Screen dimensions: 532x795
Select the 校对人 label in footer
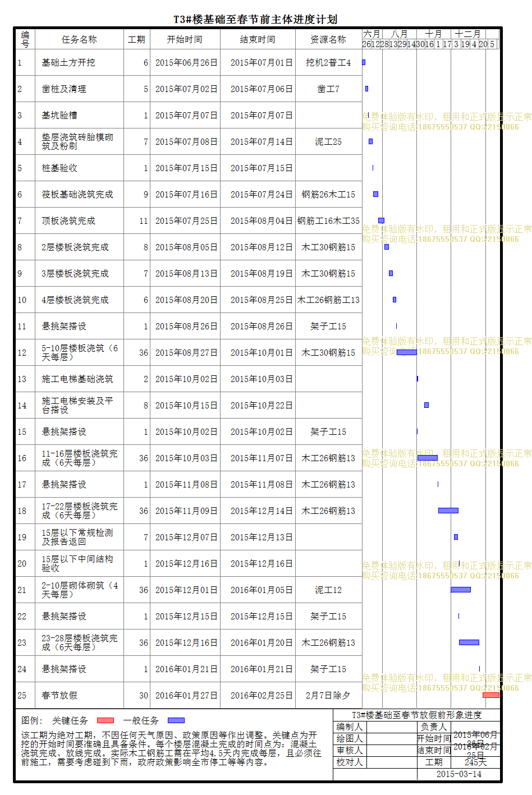[350, 762]
